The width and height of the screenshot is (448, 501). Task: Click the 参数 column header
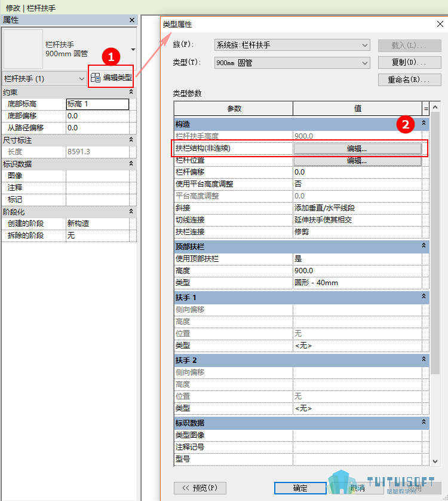tap(234, 109)
